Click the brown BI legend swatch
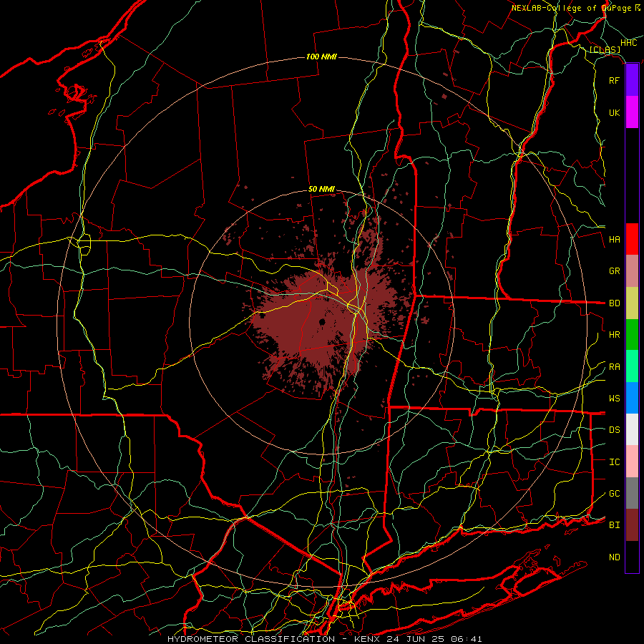The height and width of the screenshot is (644, 644). (632, 525)
